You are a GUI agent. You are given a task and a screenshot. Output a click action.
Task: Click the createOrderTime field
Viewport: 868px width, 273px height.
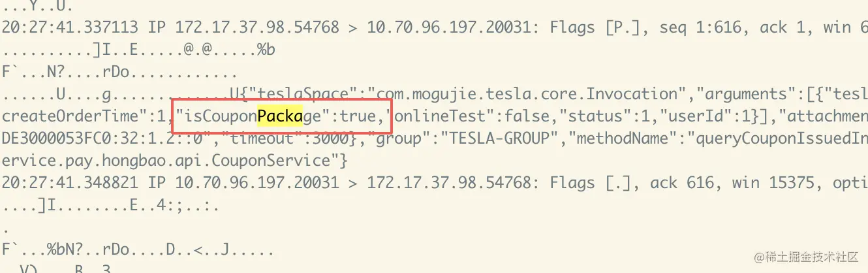click(x=85, y=116)
